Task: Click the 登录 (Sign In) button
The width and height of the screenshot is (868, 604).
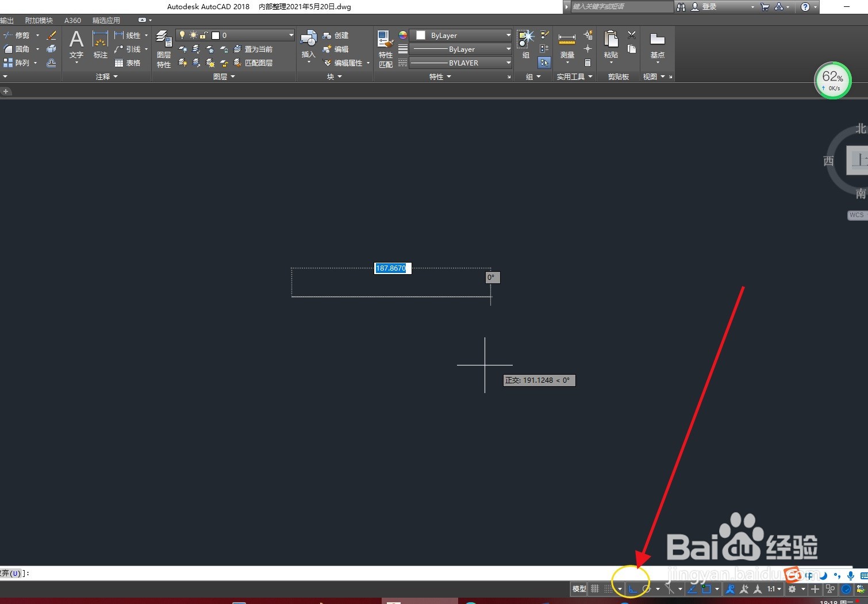Action: 705,7
